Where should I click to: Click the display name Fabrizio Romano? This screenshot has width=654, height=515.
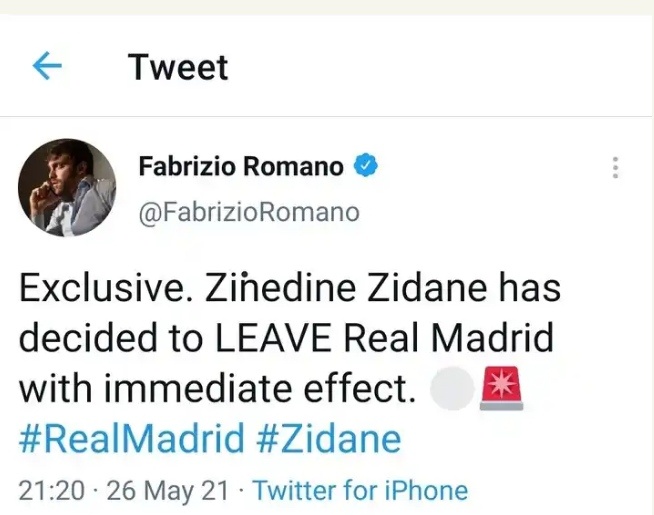(240, 167)
